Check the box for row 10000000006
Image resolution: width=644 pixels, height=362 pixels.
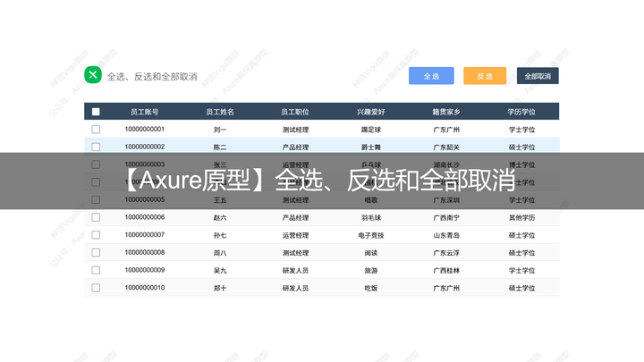click(x=96, y=217)
